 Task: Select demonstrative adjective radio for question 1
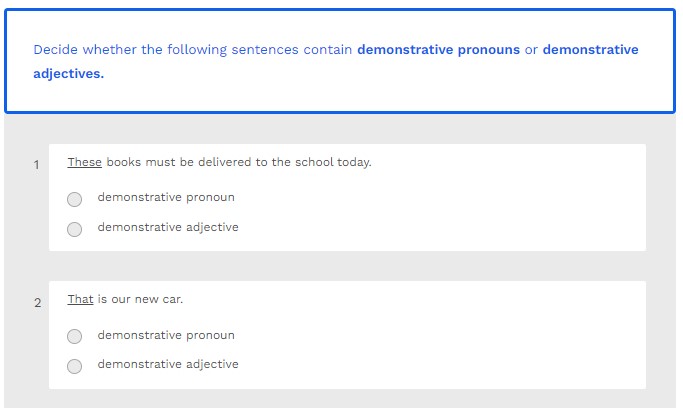(74, 229)
